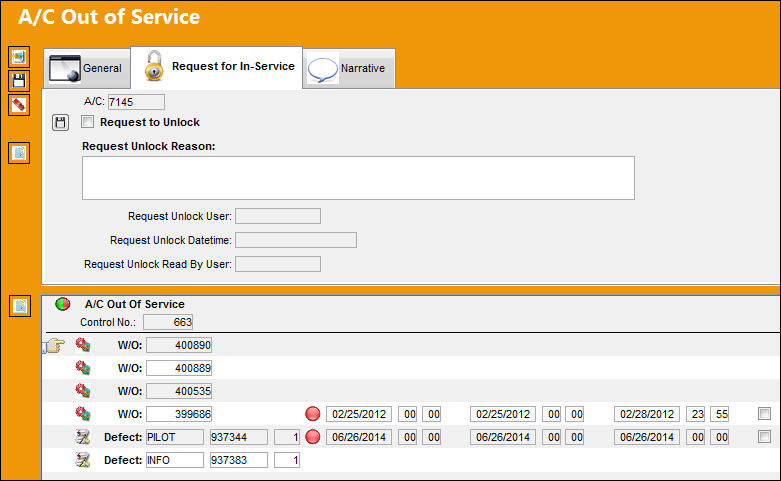Viewport: 781px width, 481px height.
Task: Open the General tab
Action: [x=87, y=69]
